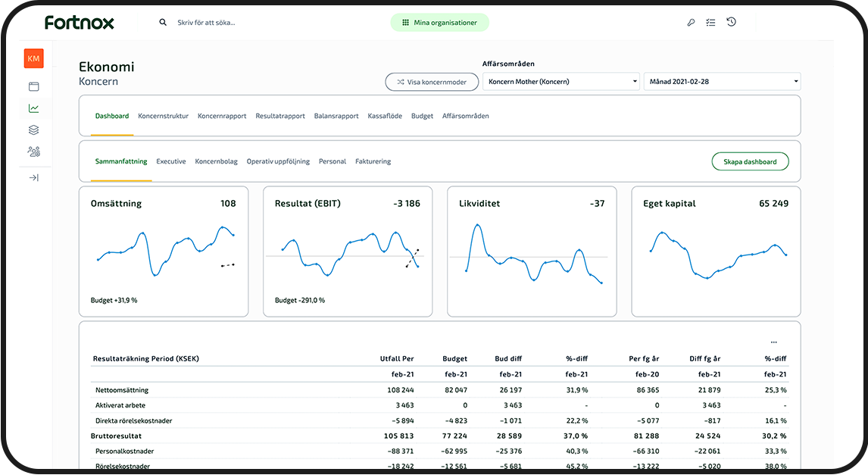Screen dimensions: 868x475
Task: Open the three-dot table options menu
Action: point(773,342)
